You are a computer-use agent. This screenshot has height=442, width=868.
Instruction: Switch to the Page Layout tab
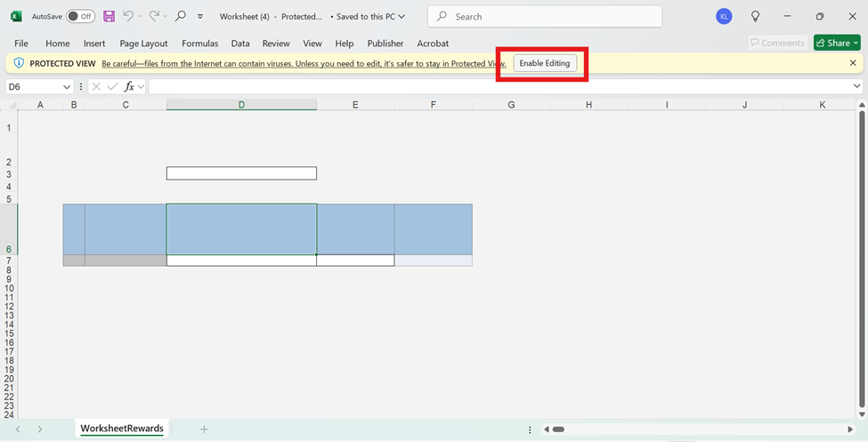[143, 43]
